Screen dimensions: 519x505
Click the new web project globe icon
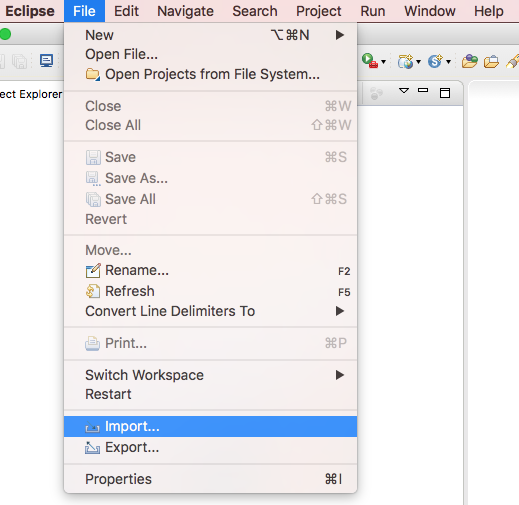[x=405, y=61]
